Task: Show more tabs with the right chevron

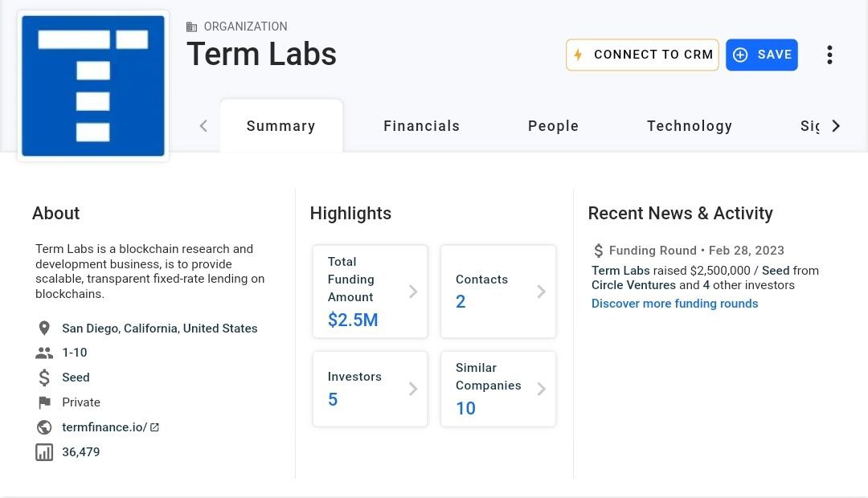Action: coord(836,126)
